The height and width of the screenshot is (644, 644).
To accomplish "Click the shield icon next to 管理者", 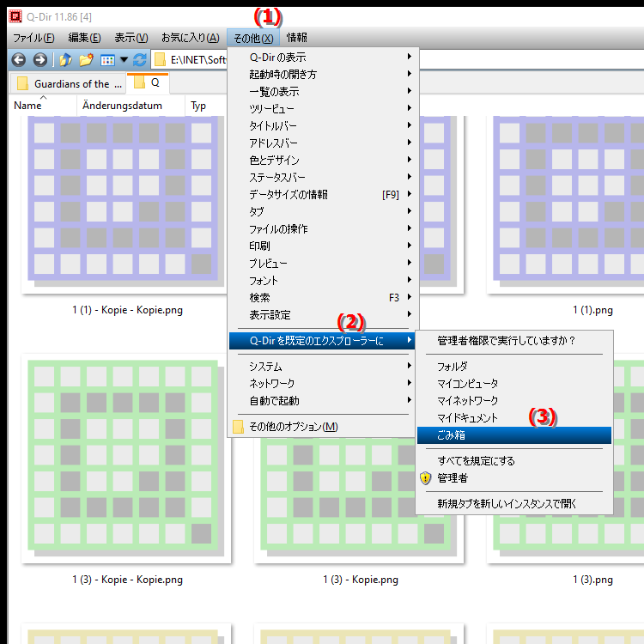I will click(x=426, y=478).
